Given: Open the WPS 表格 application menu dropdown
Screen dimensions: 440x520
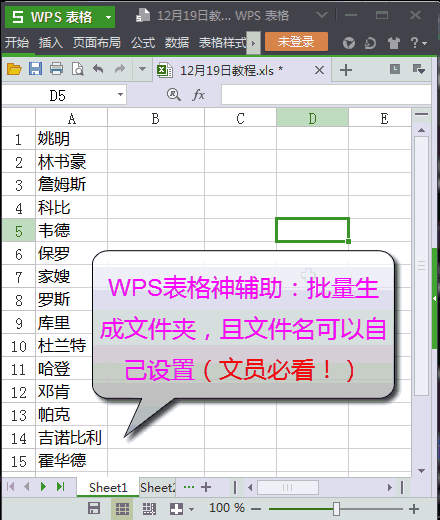Looking at the screenshot, I should pyautogui.click(x=108, y=17).
